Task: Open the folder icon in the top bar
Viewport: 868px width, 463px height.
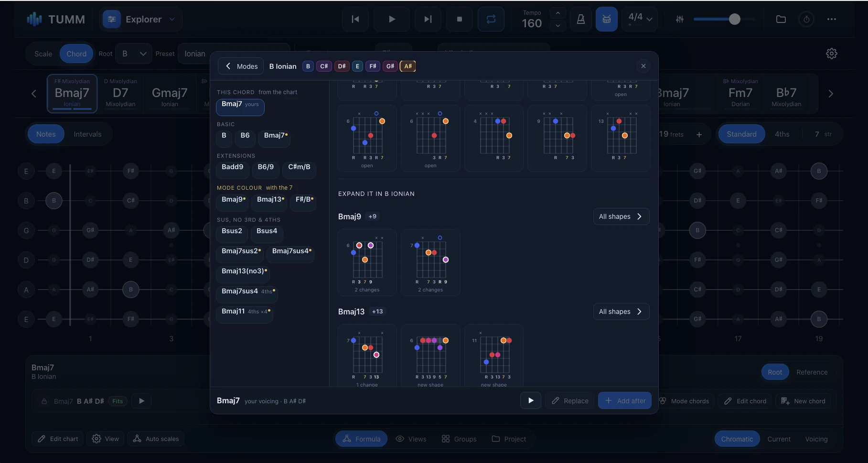Action: tap(781, 19)
